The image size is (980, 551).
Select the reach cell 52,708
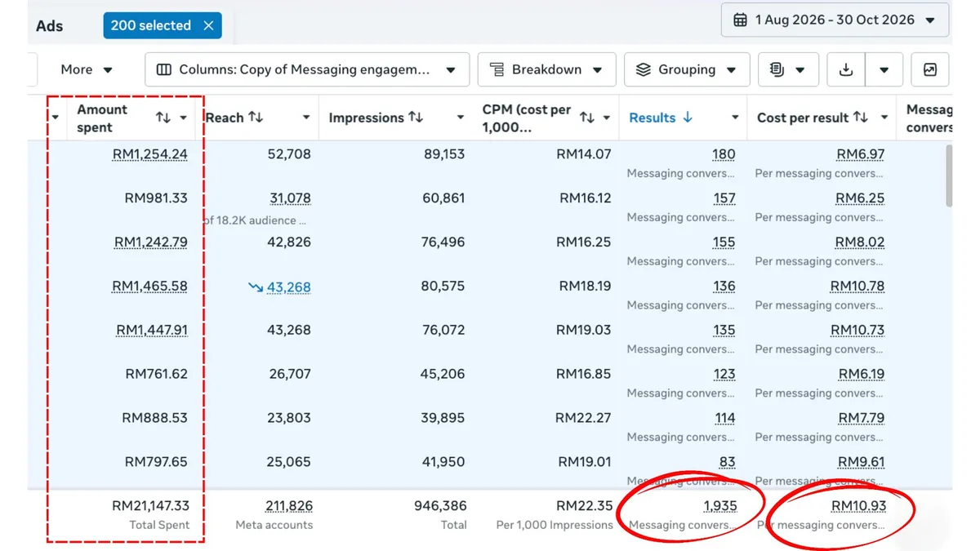[x=289, y=154]
